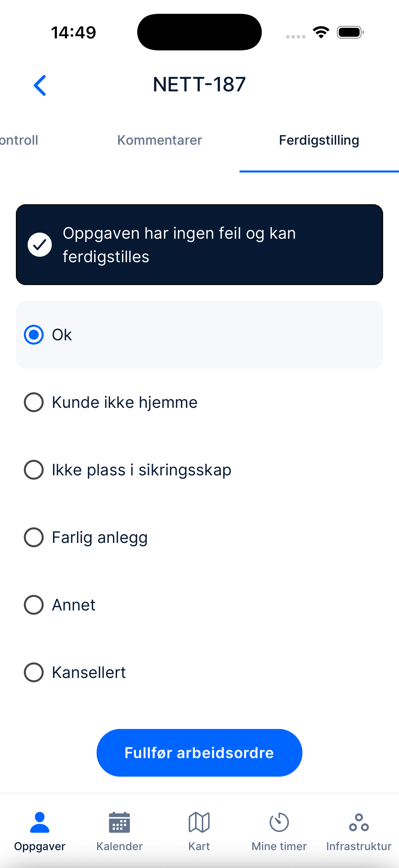Tap the NETT-187 page title
The width and height of the screenshot is (399, 868).
point(199,84)
